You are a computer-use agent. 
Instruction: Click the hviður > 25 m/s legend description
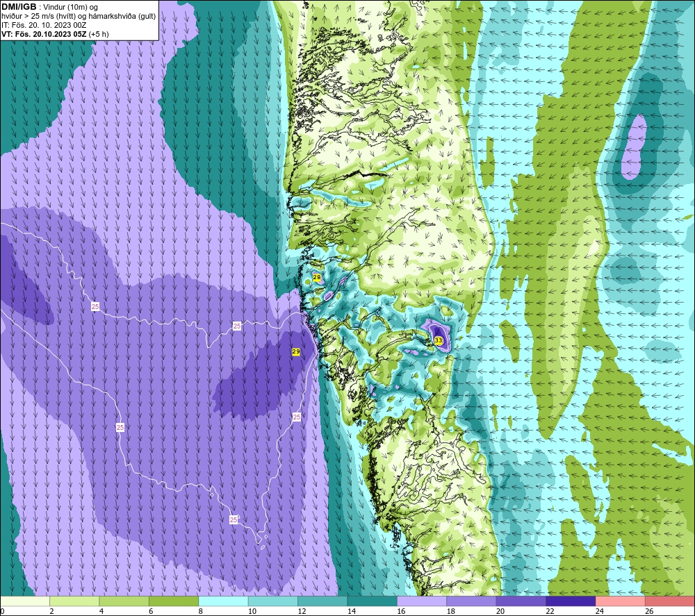tap(79, 17)
